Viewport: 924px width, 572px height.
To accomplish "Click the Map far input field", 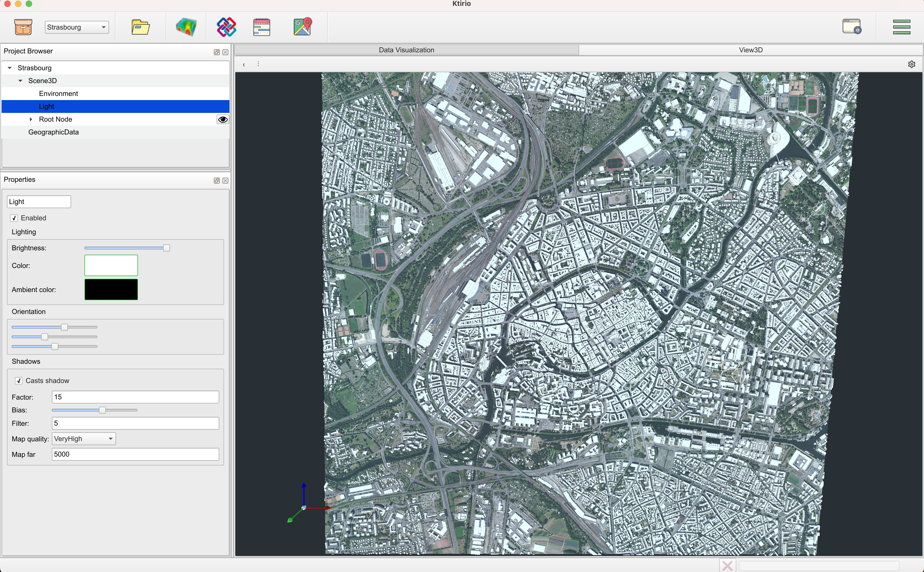I will (135, 455).
